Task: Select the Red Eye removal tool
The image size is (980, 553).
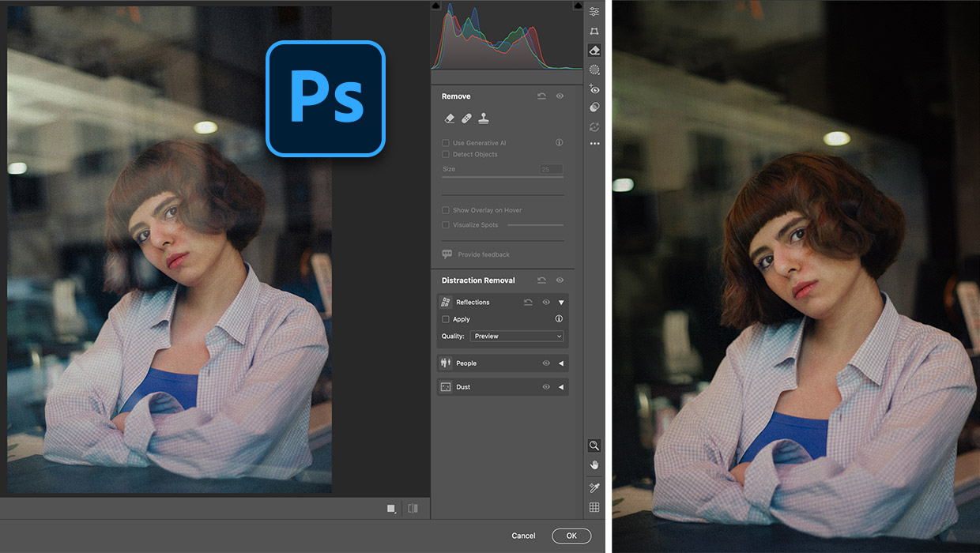Action: (594, 89)
